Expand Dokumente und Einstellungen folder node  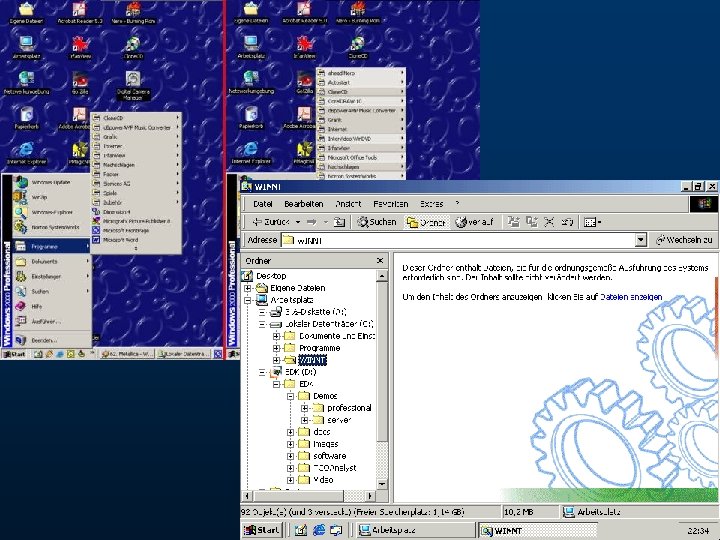coord(276,336)
